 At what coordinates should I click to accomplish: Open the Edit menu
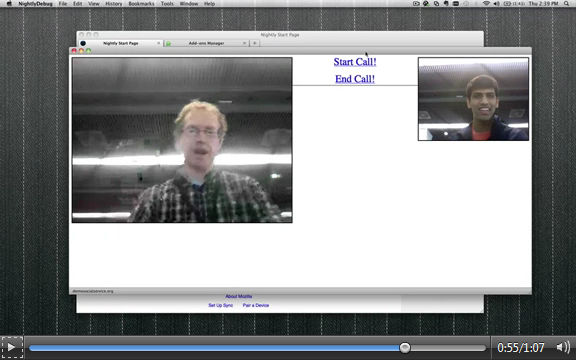pyautogui.click(x=78, y=4)
